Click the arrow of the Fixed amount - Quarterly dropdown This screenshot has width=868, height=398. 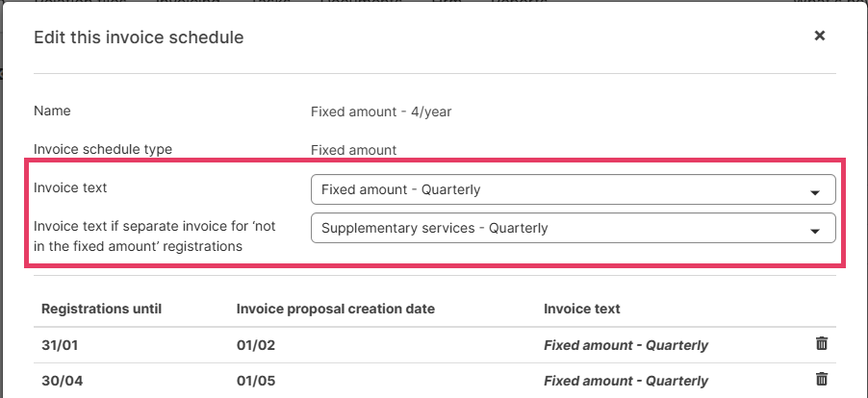pyautogui.click(x=815, y=191)
